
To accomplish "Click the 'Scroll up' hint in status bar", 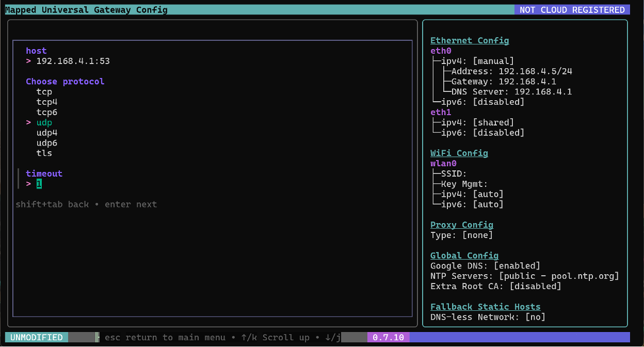I will 286,338.
